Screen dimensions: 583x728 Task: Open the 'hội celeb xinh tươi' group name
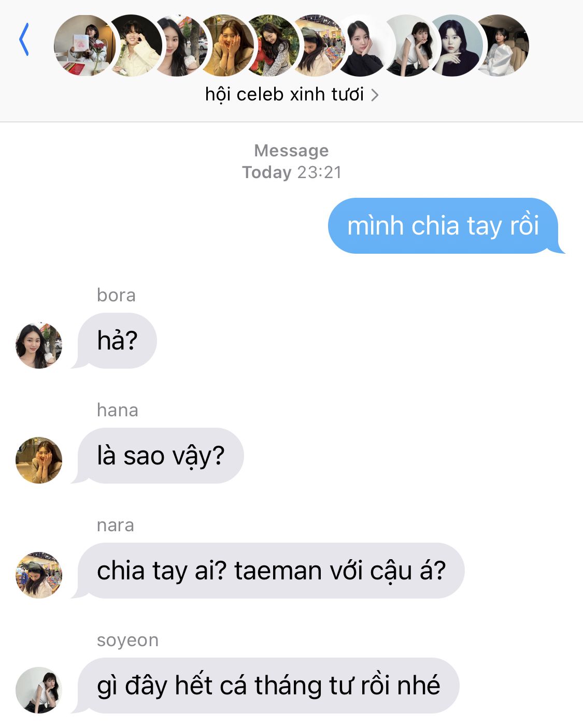tap(285, 94)
